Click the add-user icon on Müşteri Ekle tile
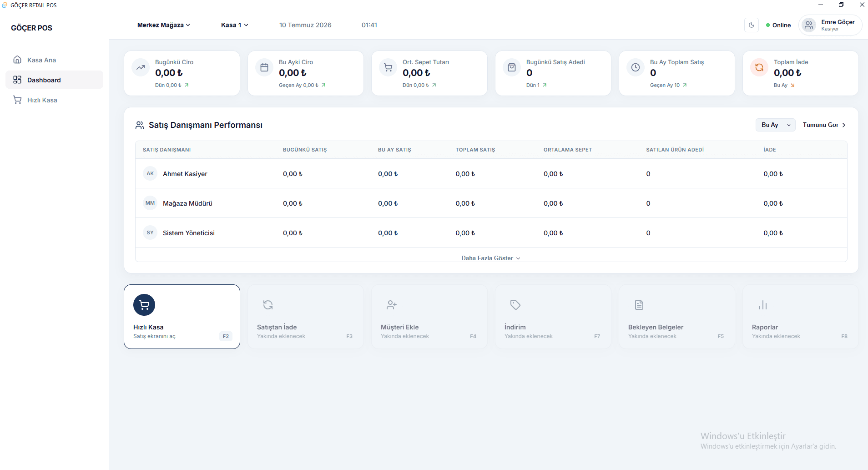The height and width of the screenshot is (470, 868). [392, 305]
